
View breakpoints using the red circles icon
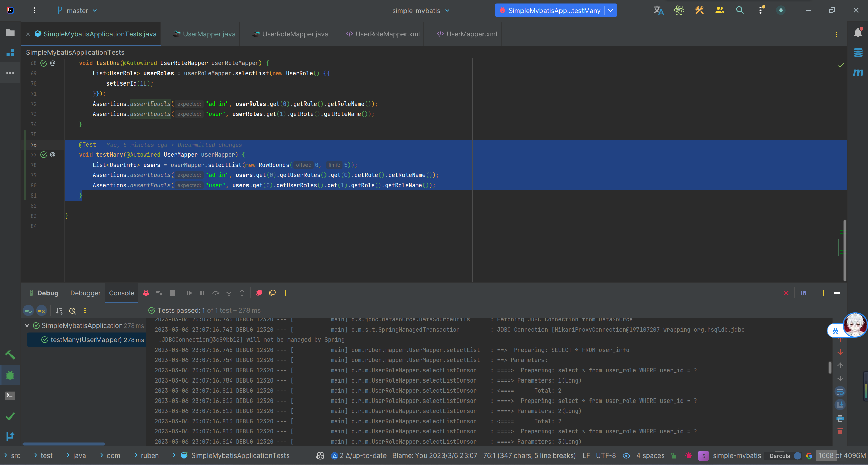(x=259, y=293)
